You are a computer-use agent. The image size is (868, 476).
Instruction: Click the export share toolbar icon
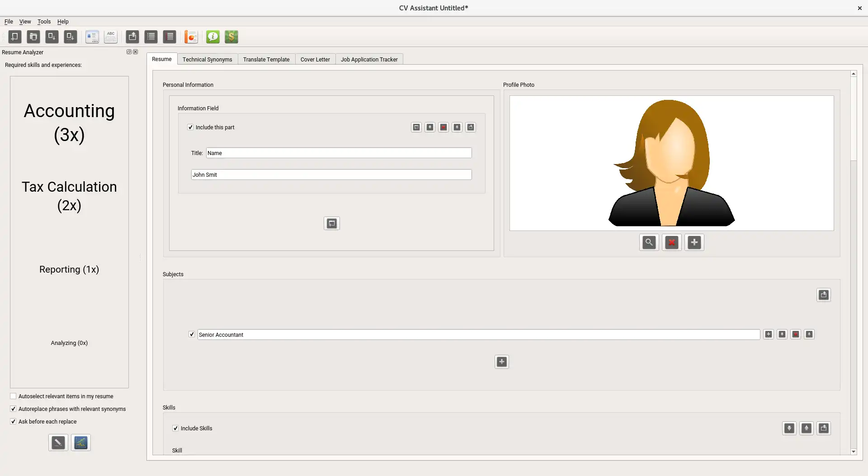click(132, 37)
